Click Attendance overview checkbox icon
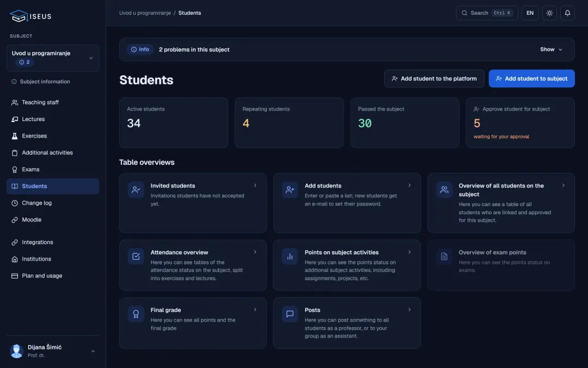Viewport: 588px width, 368px height. (x=136, y=256)
